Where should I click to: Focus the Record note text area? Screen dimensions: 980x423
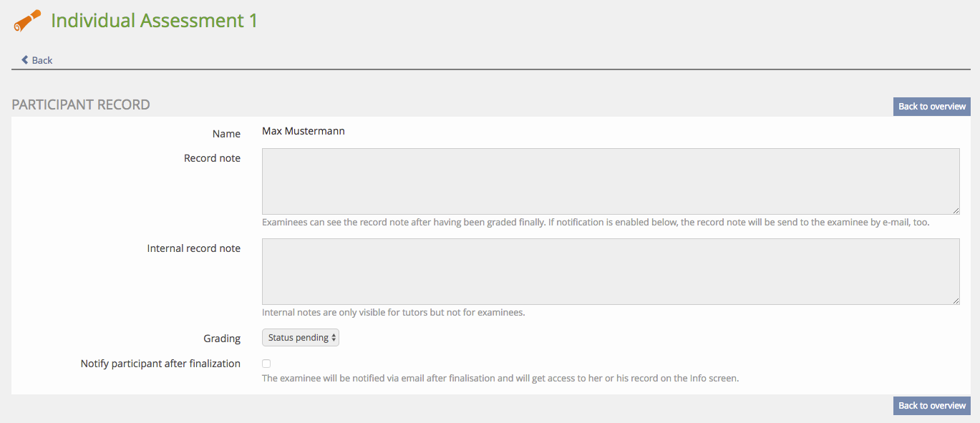[610, 181]
